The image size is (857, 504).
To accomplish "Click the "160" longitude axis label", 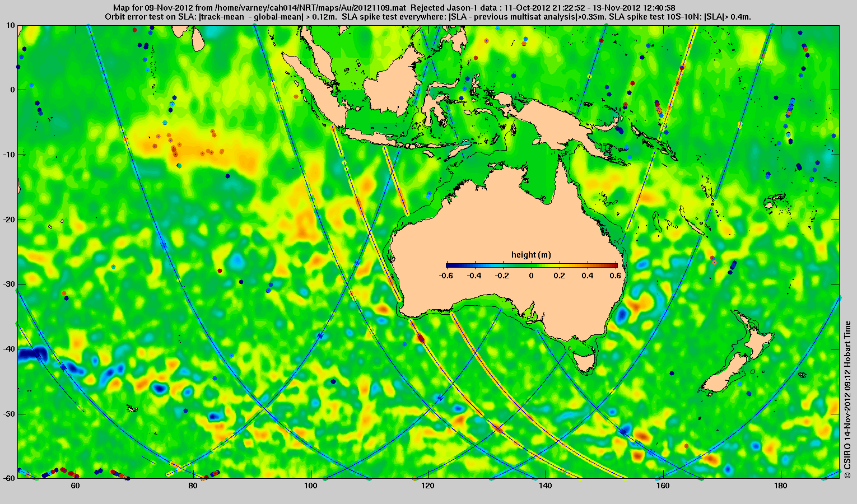I will [x=663, y=486].
